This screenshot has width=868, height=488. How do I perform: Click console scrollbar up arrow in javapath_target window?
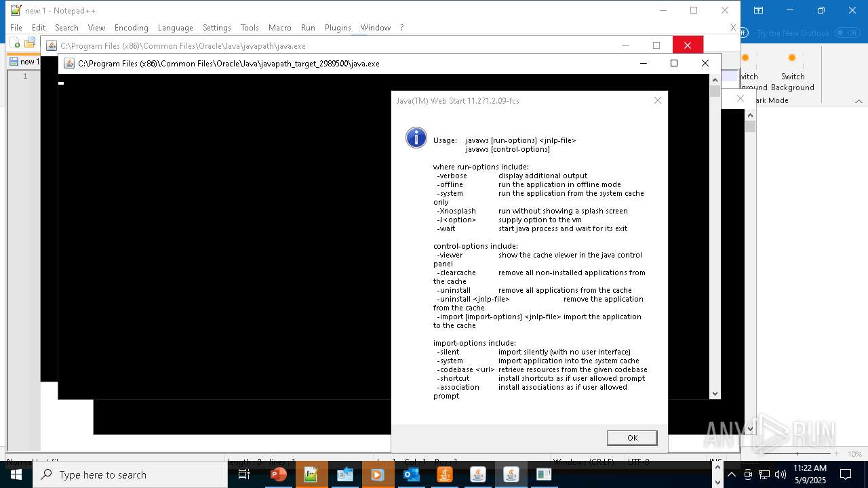tap(715, 79)
